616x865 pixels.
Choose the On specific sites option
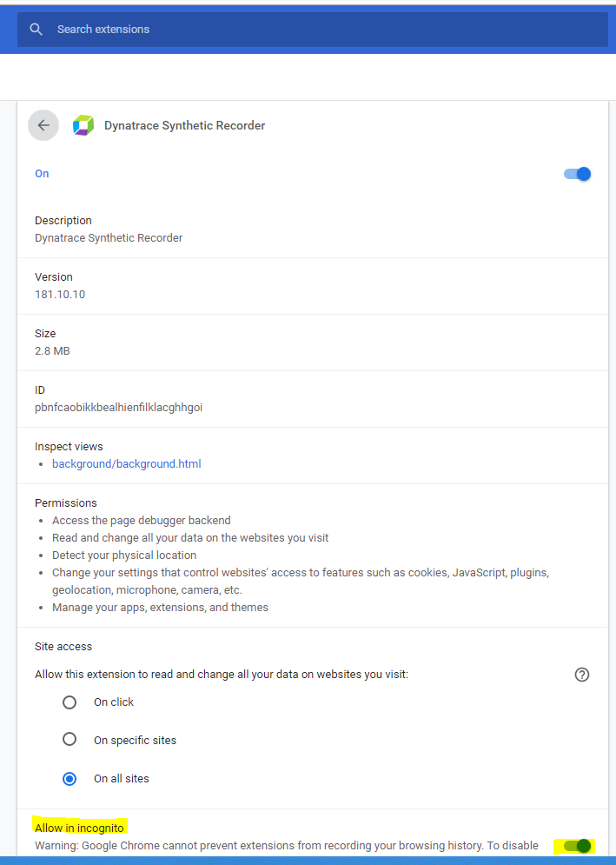point(70,740)
